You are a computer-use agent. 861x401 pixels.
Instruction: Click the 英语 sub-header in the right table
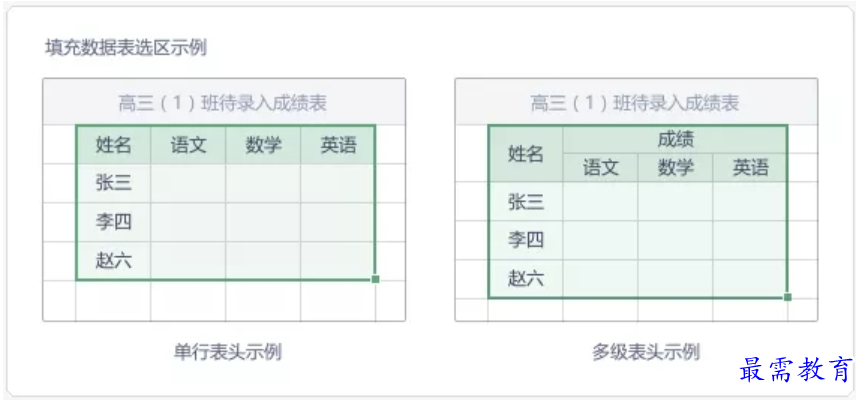pos(750,168)
